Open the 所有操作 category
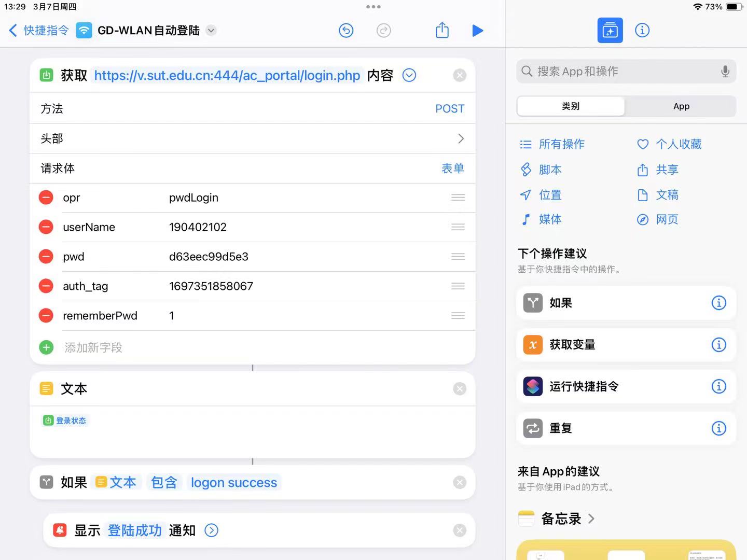This screenshot has height=560, width=747. (x=552, y=144)
